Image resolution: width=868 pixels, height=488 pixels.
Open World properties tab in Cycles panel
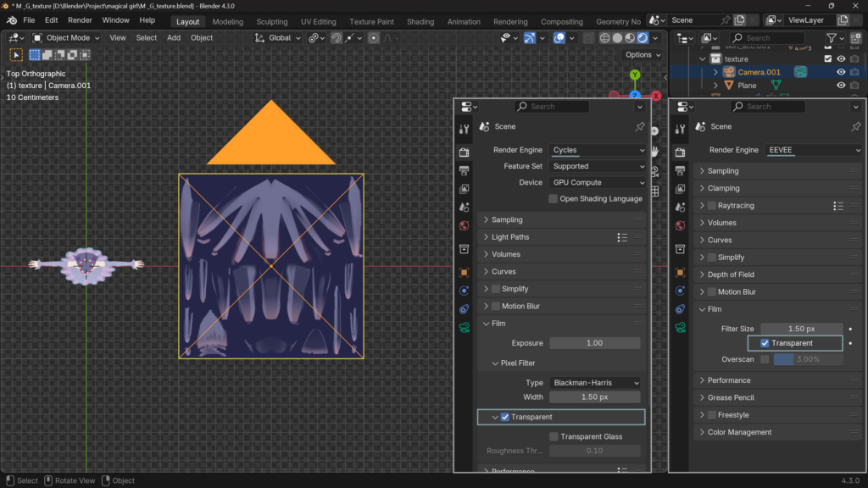464,225
